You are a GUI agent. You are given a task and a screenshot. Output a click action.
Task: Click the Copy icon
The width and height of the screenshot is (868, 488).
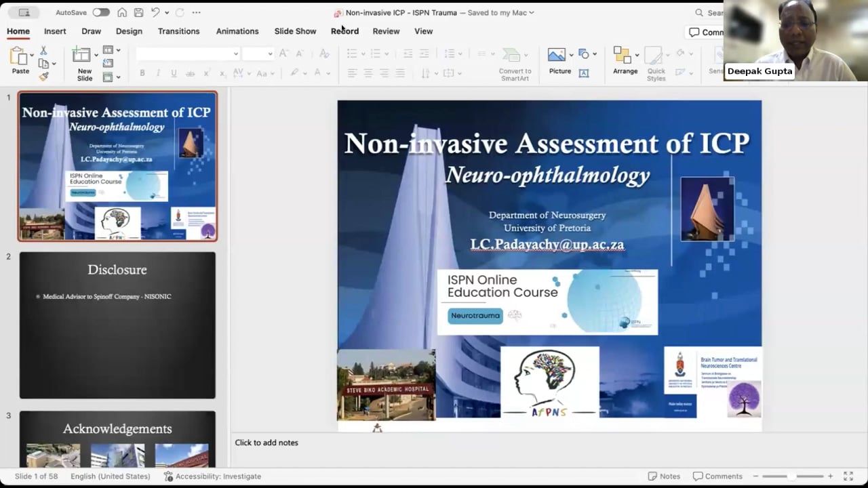click(x=43, y=64)
